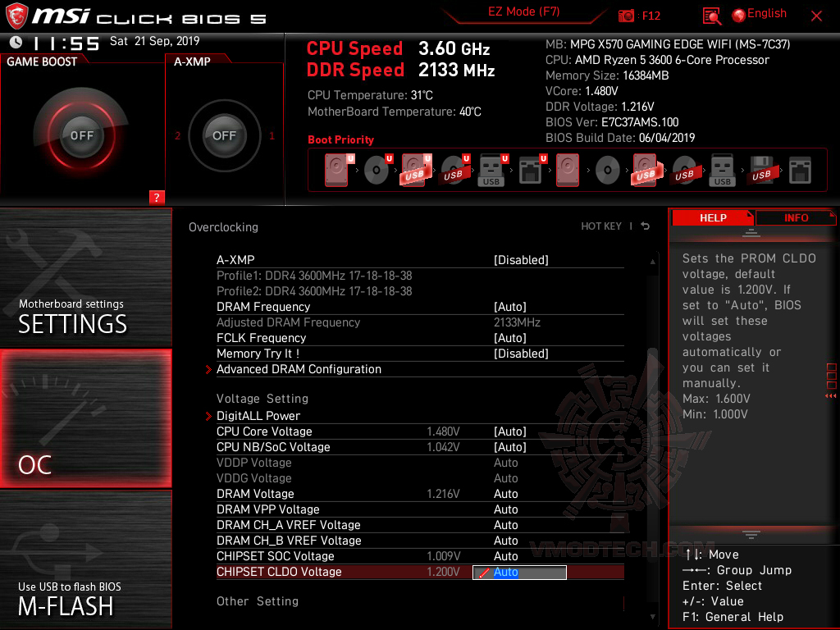
Task: Click the MSI dragon shield logo
Action: (16, 16)
